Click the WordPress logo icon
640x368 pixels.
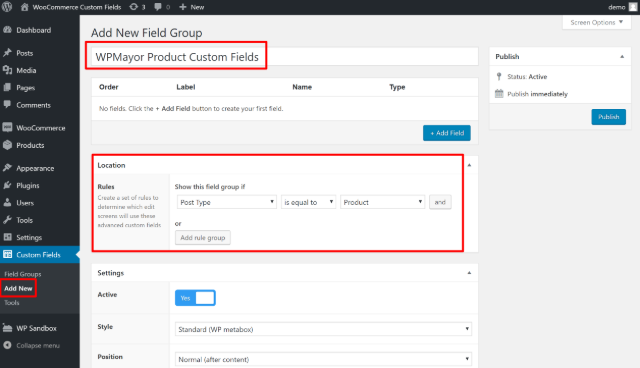pyautogui.click(x=7, y=7)
